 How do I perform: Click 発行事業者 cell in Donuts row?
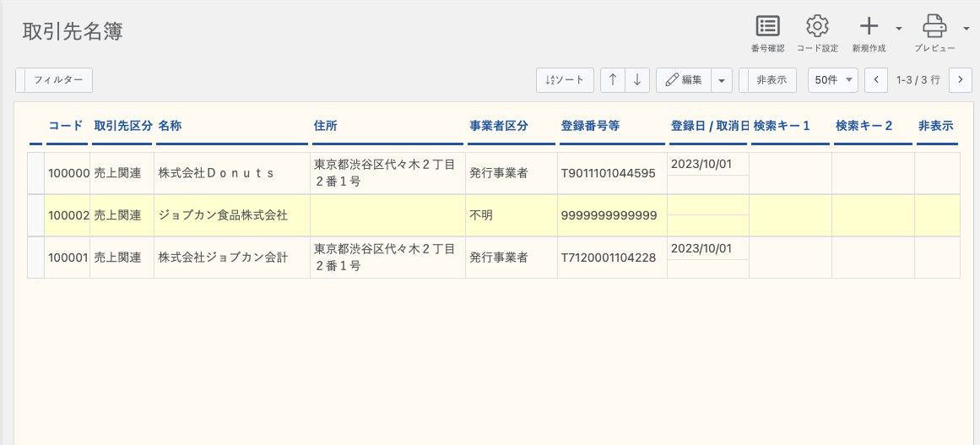(512, 173)
